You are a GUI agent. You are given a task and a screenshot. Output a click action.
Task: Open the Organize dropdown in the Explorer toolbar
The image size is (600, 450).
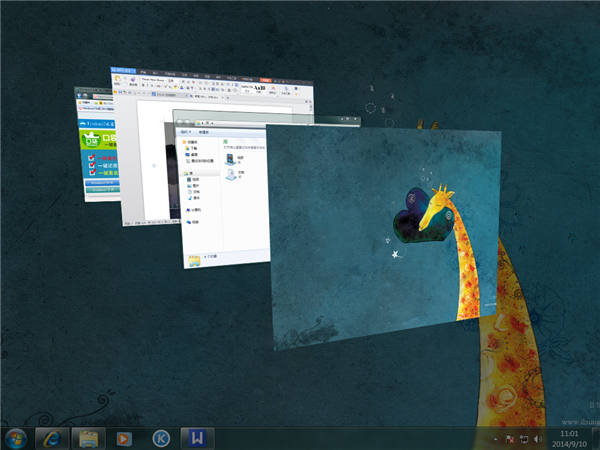pyautogui.click(x=187, y=131)
